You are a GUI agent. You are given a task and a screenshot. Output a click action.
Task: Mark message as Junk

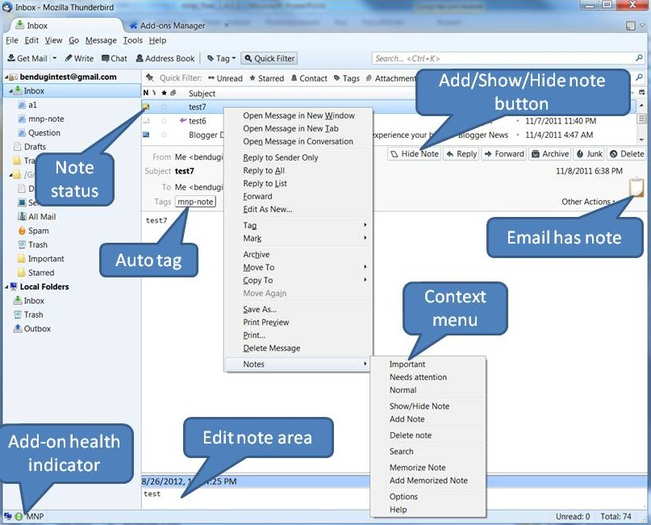589,154
